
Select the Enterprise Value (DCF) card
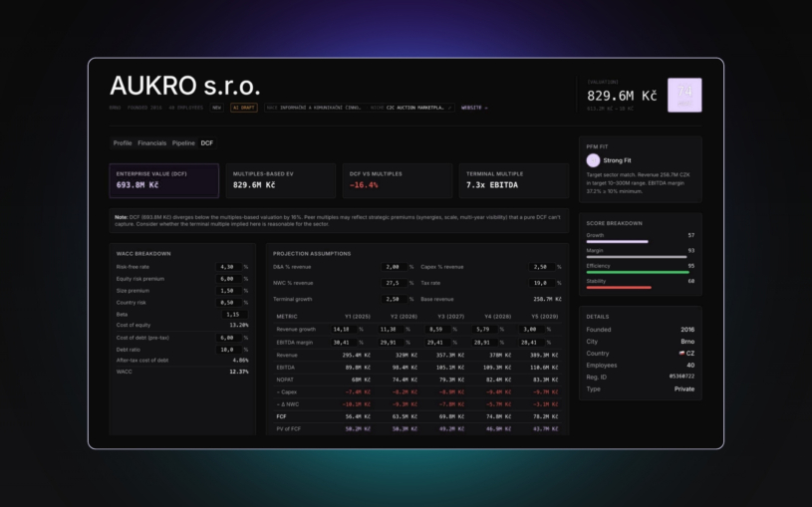[163, 180]
